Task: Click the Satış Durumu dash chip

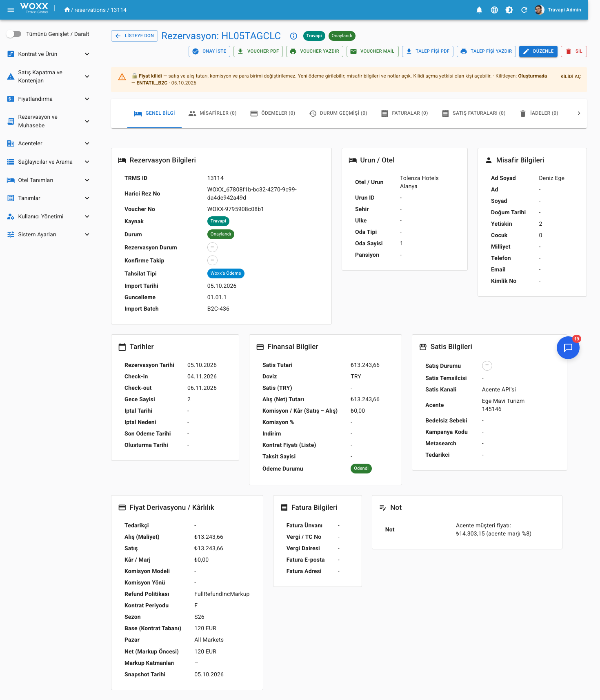Action: [487, 366]
